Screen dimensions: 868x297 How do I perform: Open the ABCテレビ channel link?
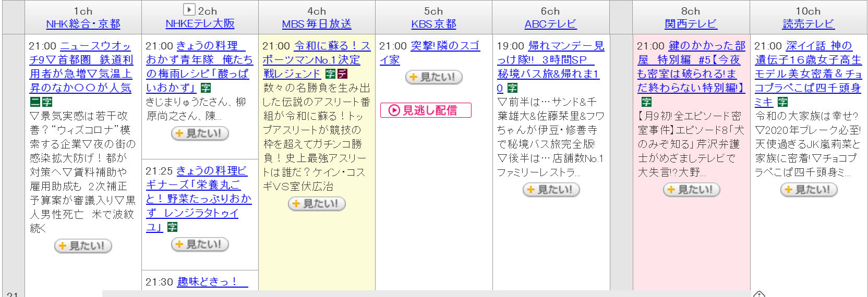click(x=550, y=24)
